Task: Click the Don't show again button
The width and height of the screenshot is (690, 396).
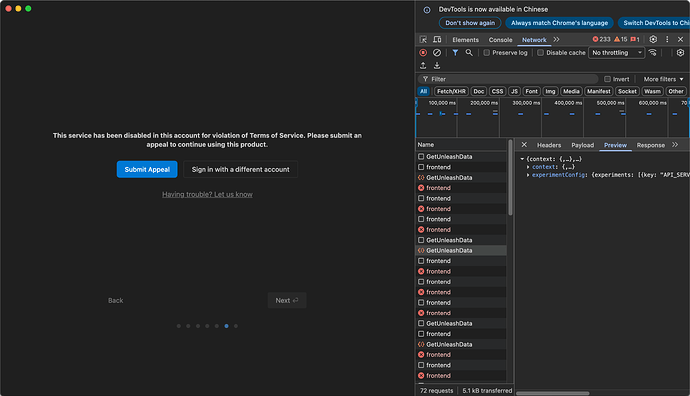Action: pyautogui.click(x=470, y=23)
